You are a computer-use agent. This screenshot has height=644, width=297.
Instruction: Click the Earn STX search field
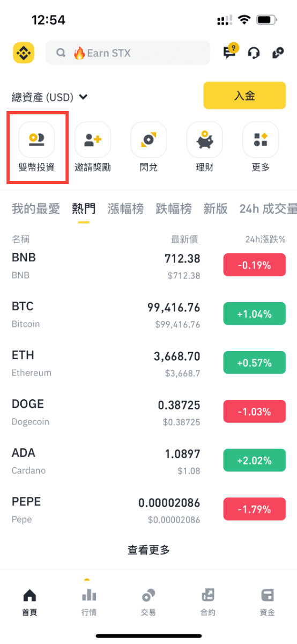point(128,53)
